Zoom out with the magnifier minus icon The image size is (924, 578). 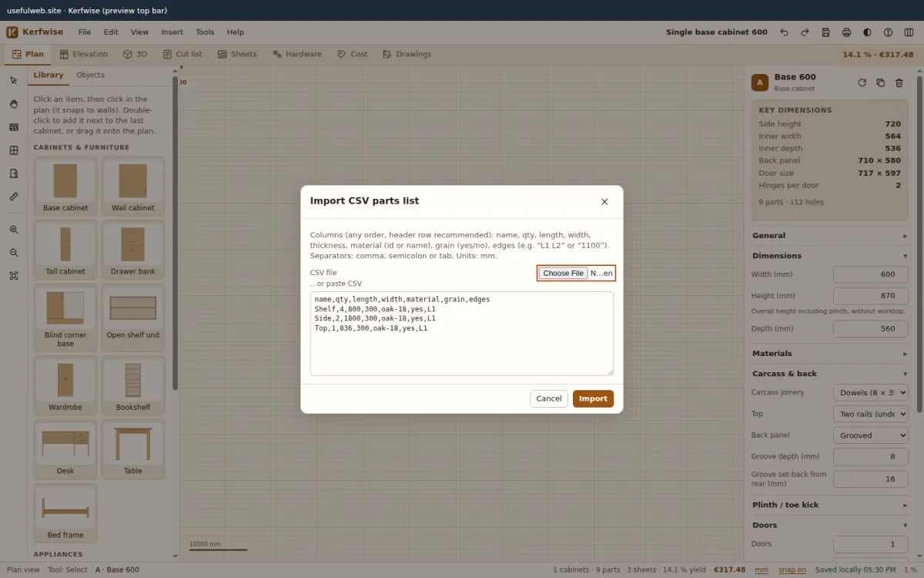(x=14, y=253)
